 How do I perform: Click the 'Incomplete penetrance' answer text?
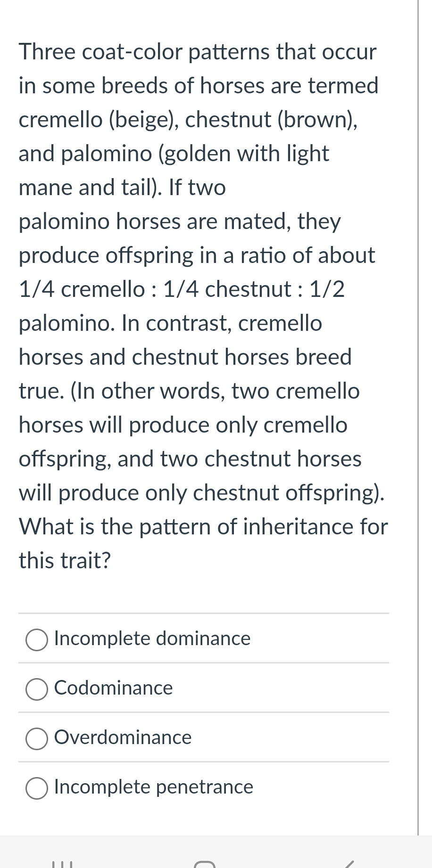pos(153,787)
